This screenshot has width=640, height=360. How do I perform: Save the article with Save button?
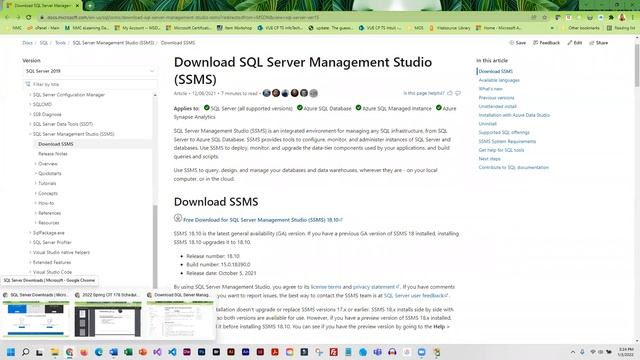(x=518, y=43)
